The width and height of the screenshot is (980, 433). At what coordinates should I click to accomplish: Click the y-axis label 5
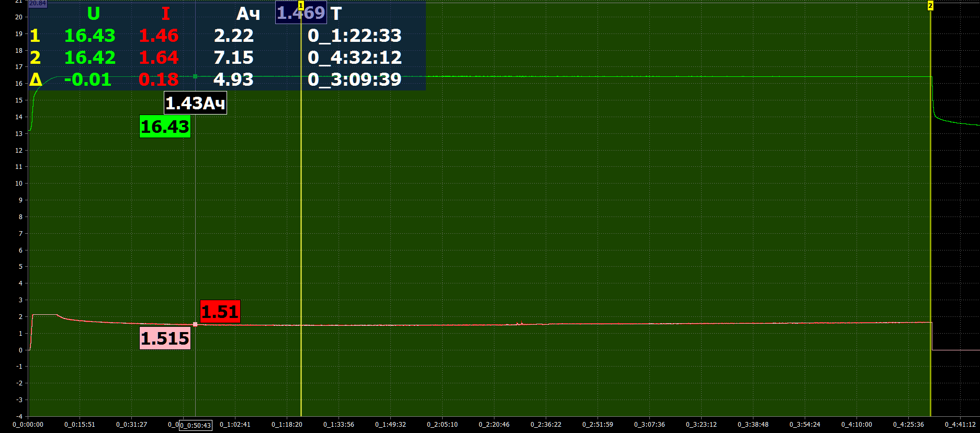pos(21,267)
